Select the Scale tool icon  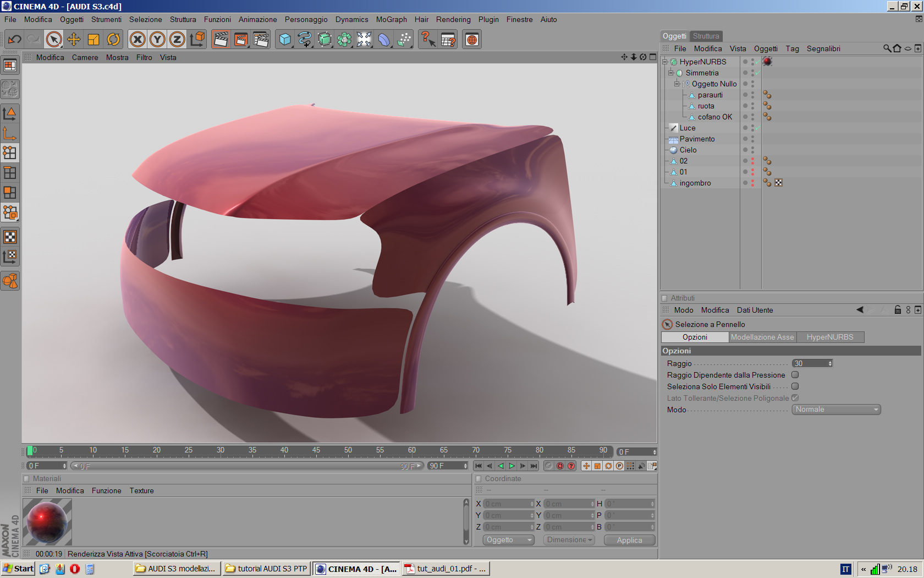(94, 39)
